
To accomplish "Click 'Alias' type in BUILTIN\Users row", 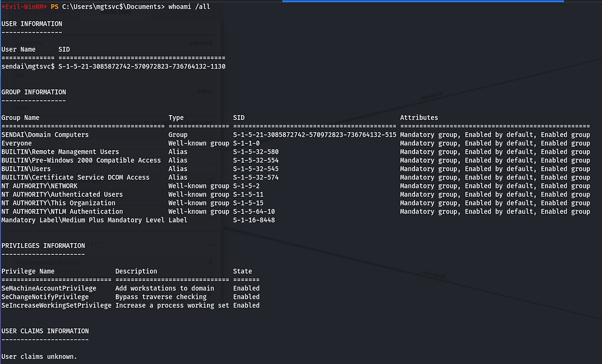I will coord(178,168).
